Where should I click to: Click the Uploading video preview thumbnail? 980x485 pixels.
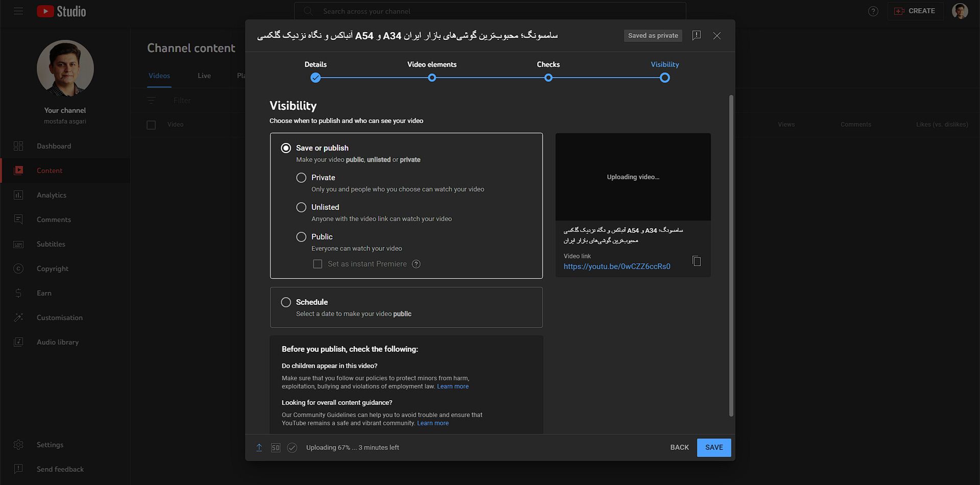tap(633, 177)
